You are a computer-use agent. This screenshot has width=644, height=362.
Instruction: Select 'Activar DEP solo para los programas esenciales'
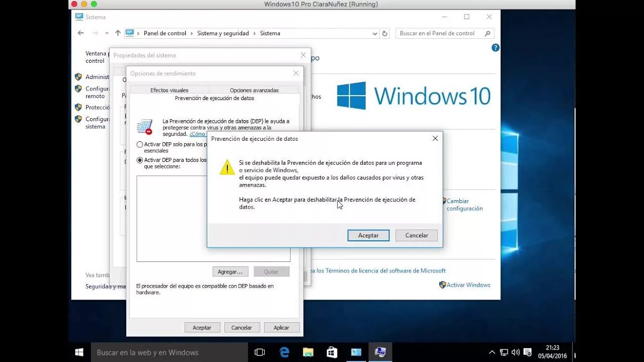click(x=139, y=144)
